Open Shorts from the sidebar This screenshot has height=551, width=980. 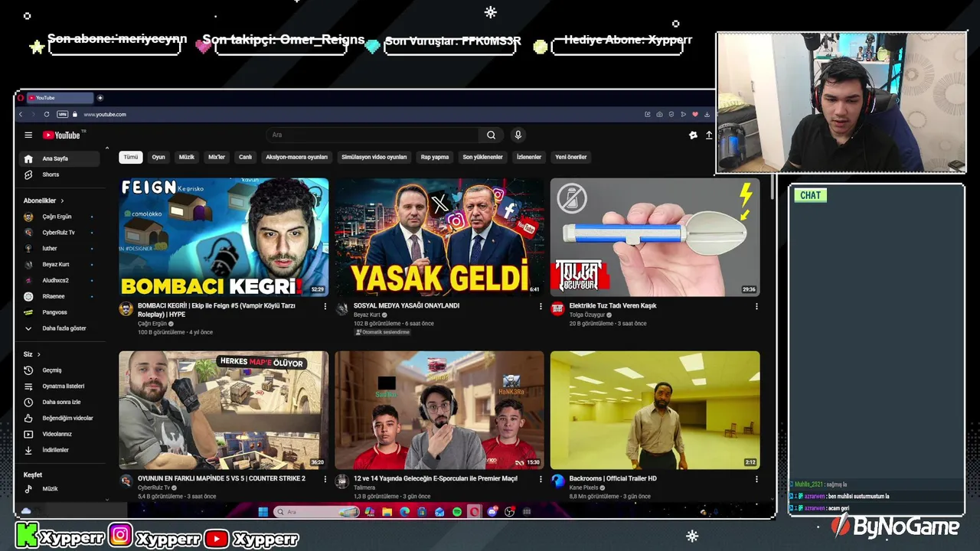click(x=59, y=174)
